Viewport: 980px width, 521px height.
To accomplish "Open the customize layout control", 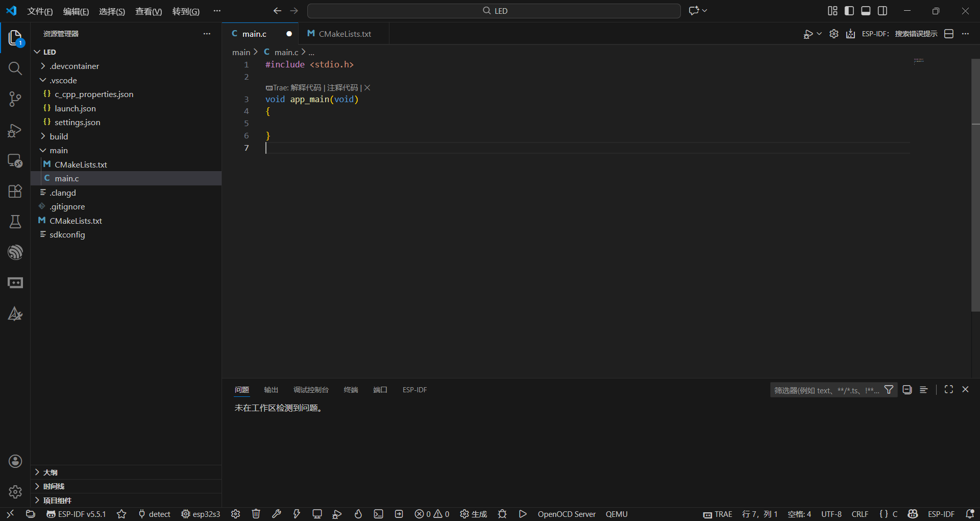I will pyautogui.click(x=832, y=11).
